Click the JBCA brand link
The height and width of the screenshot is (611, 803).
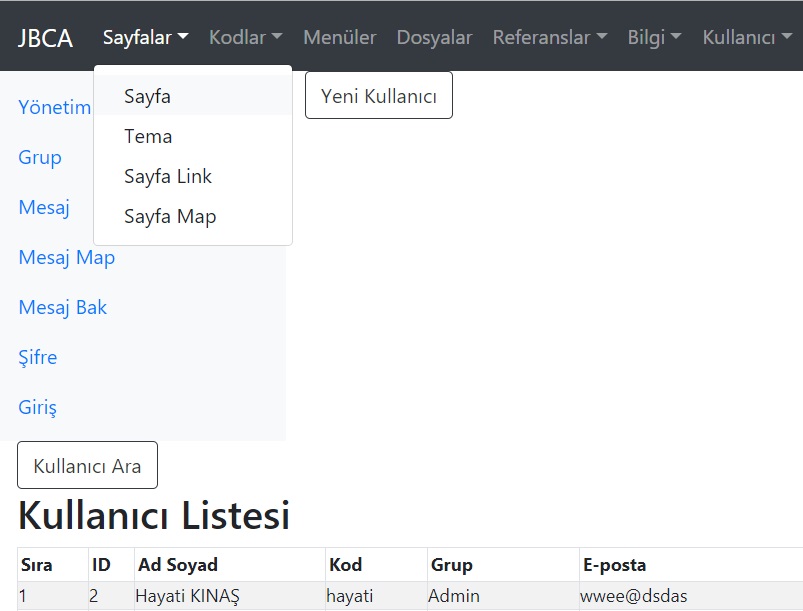(46, 37)
